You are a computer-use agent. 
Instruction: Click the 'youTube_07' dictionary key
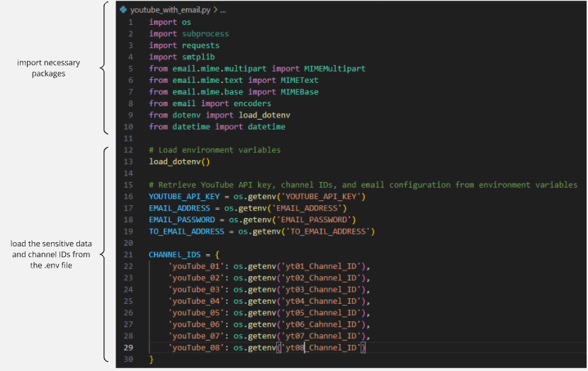196,336
